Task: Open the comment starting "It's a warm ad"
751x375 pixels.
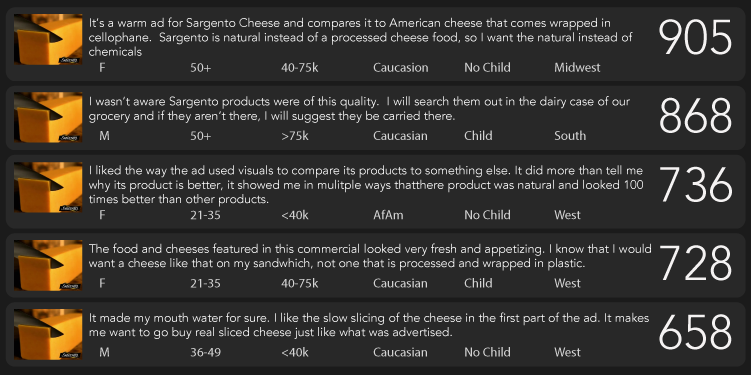Action: click(x=360, y=37)
